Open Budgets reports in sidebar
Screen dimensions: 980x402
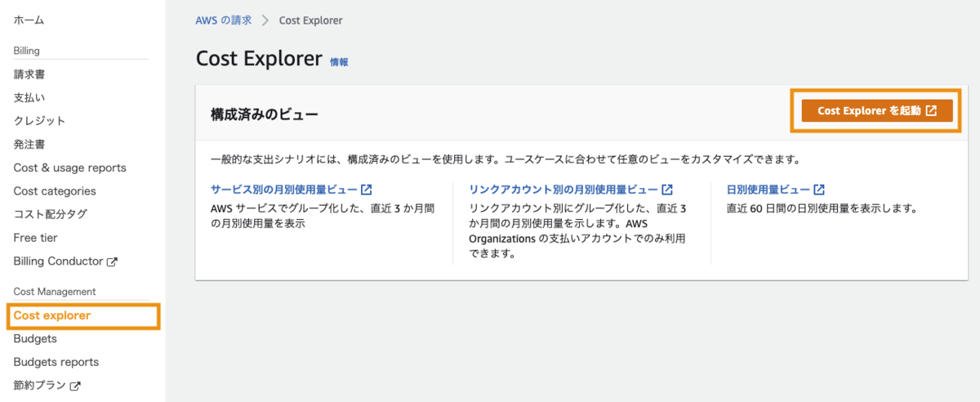click(56, 362)
